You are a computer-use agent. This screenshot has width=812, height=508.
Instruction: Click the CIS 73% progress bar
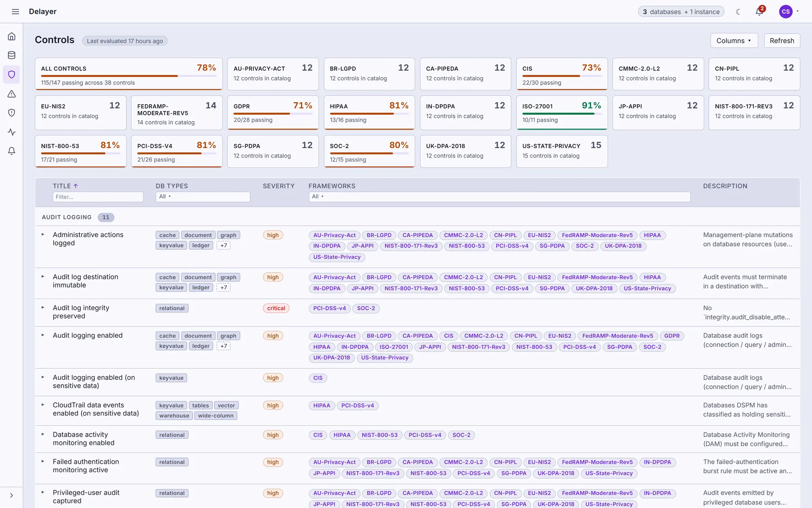click(x=562, y=76)
